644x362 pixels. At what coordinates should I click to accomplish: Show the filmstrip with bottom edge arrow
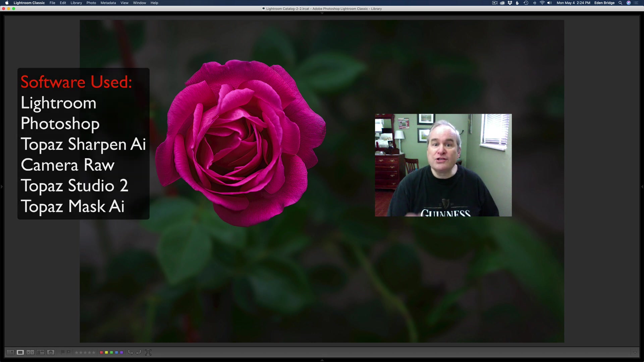pos(322,360)
